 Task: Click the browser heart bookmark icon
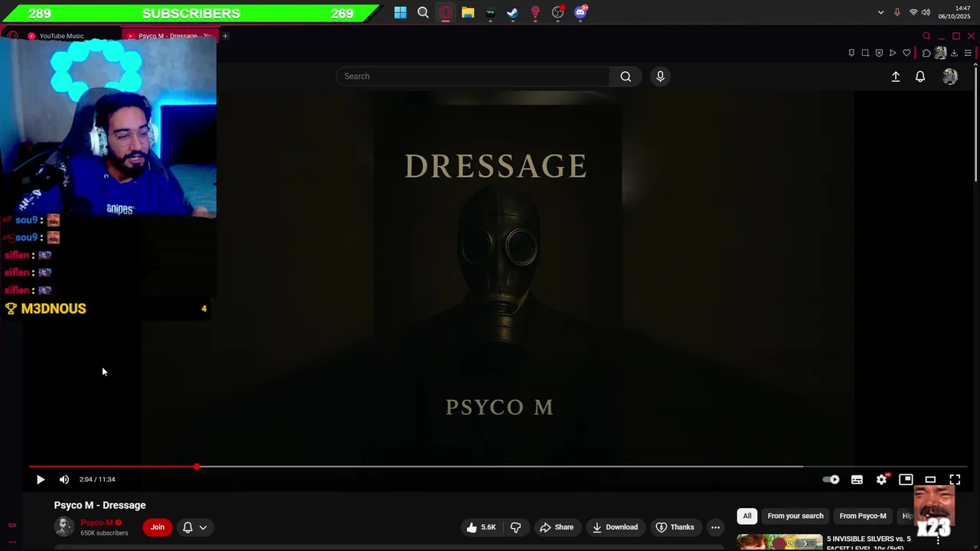906,53
